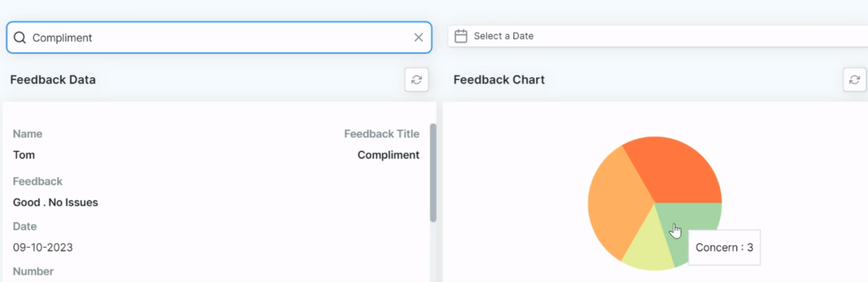Clear the Compliment search text

tap(418, 37)
